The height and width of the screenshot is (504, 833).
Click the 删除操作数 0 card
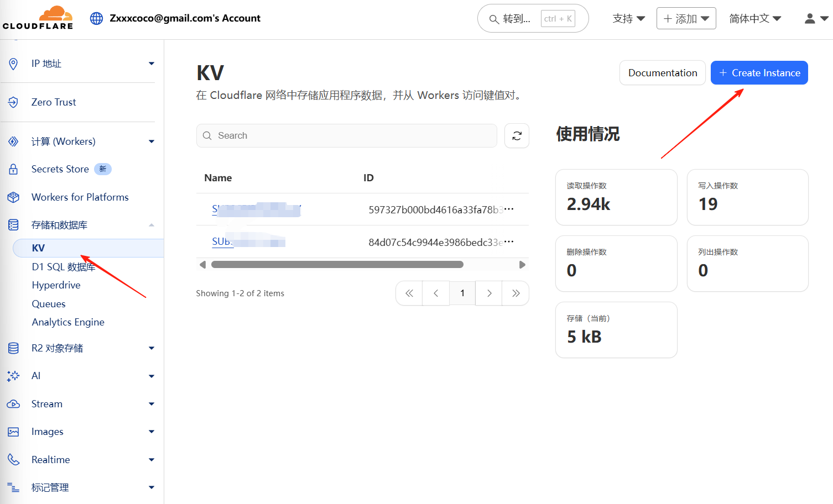click(616, 264)
